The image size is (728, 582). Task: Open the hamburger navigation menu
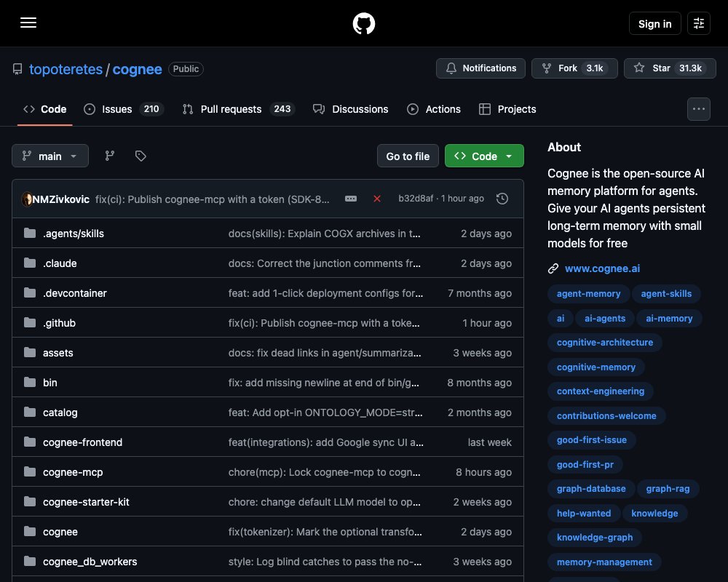28,23
